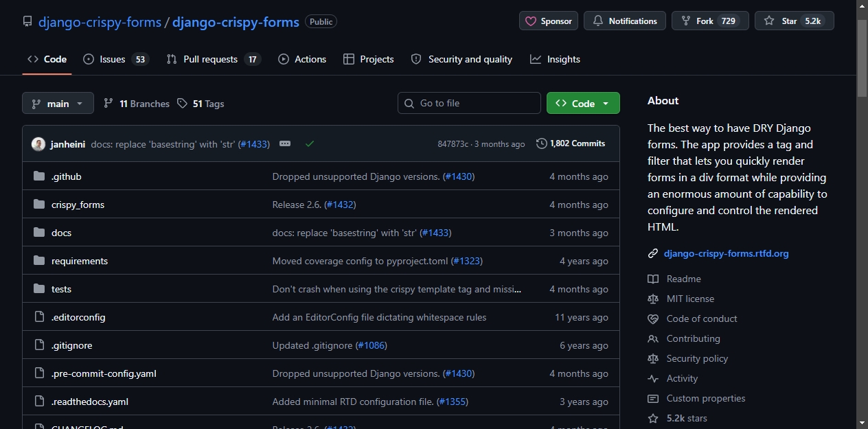
Task: Click the page vertical scrollbar thumb
Action: (863, 58)
